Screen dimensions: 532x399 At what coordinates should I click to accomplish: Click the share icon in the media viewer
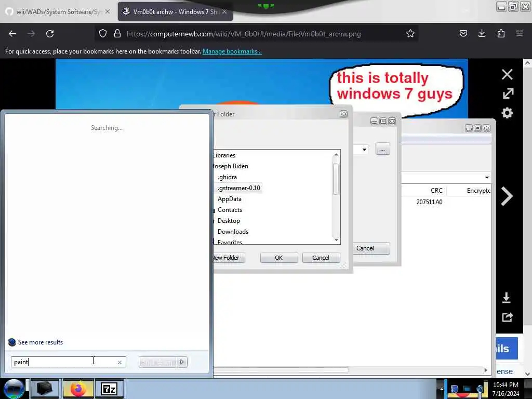tap(507, 317)
